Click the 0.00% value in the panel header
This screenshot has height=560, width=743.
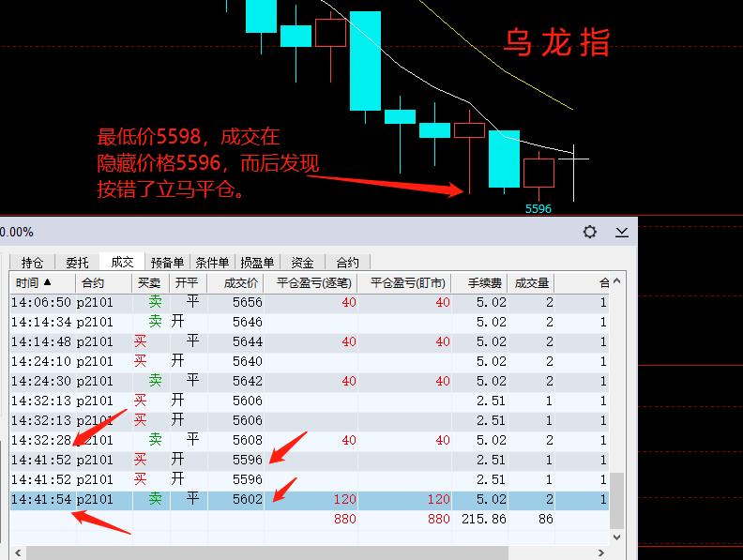(17, 232)
